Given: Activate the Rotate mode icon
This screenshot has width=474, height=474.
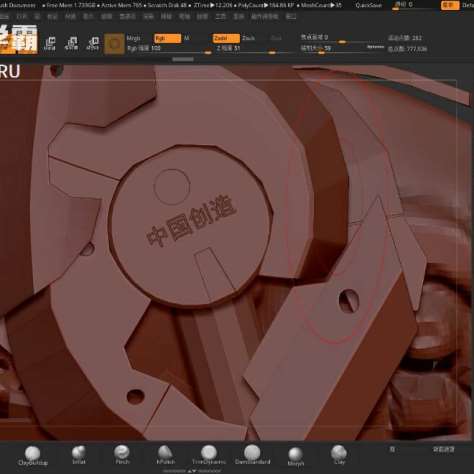Looking at the screenshot, I should point(93,44).
